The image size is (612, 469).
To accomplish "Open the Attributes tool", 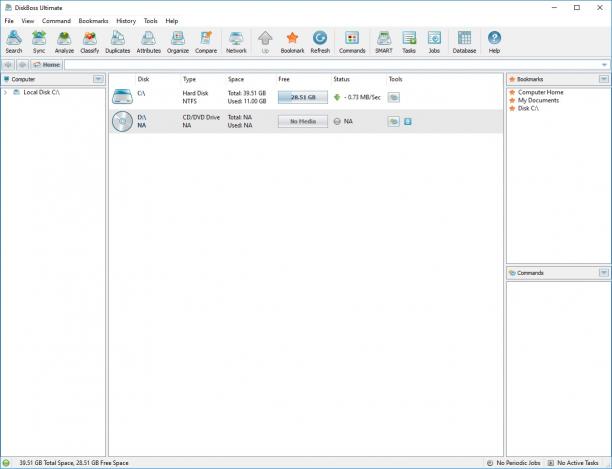I will pyautogui.click(x=148, y=42).
